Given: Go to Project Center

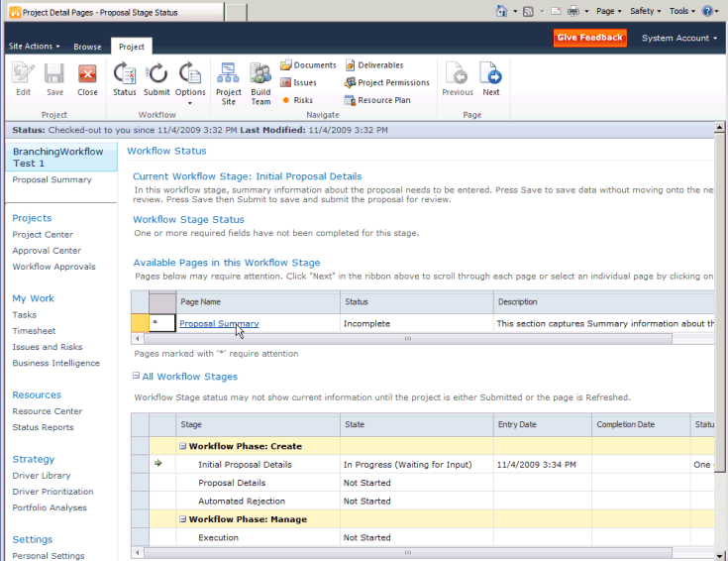Looking at the screenshot, I should point(43,235).
